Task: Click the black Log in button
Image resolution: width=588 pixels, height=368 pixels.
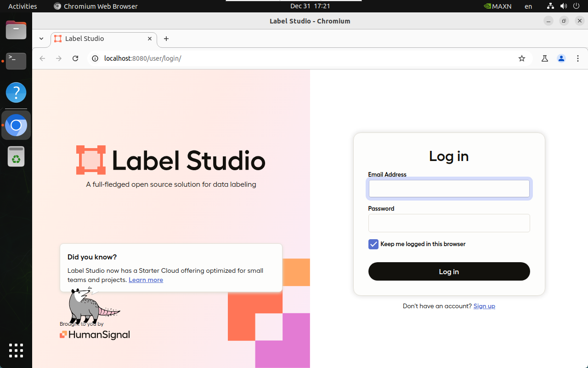Action: tap(449, 271)
